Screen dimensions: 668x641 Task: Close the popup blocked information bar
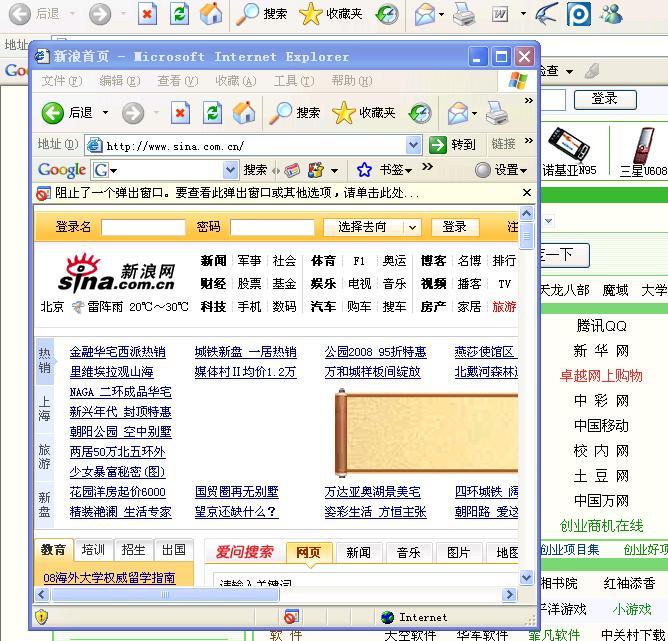tap(527, 193)
